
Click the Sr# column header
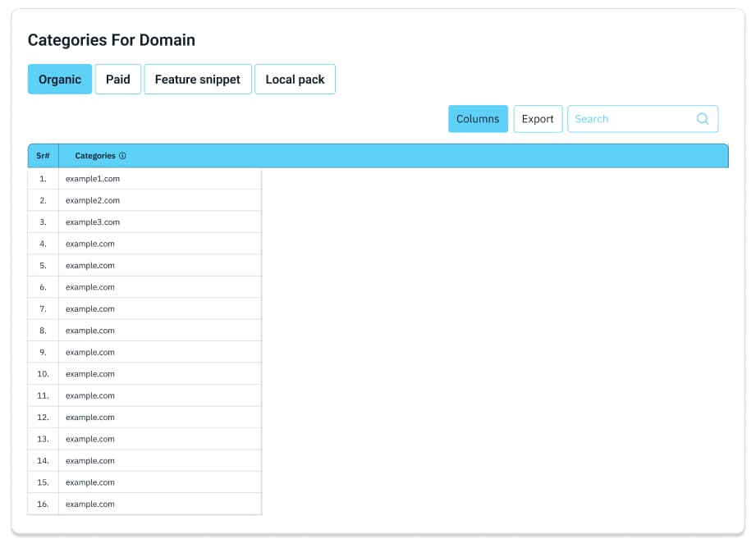pyautogui.click(x=43, y=156)
